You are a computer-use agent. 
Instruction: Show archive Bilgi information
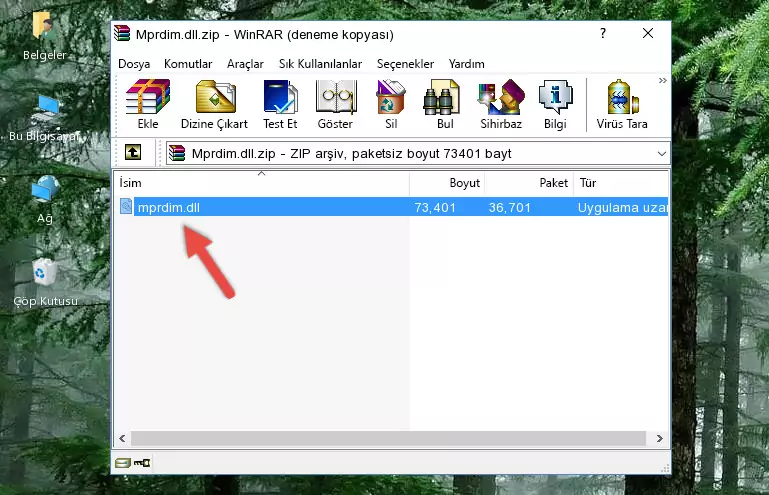coord(555,104)
